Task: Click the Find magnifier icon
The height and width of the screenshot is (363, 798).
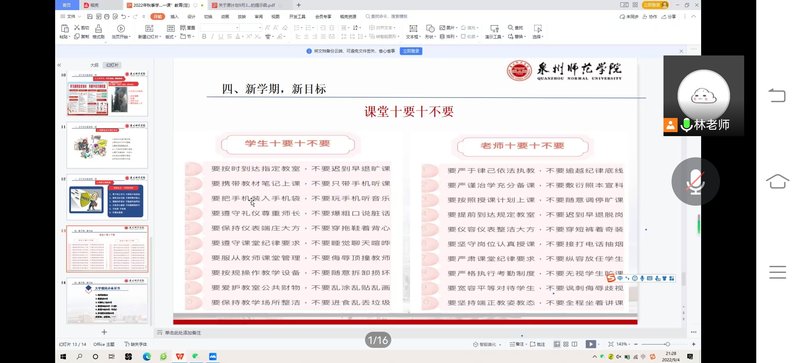Action: click(510, 27)
